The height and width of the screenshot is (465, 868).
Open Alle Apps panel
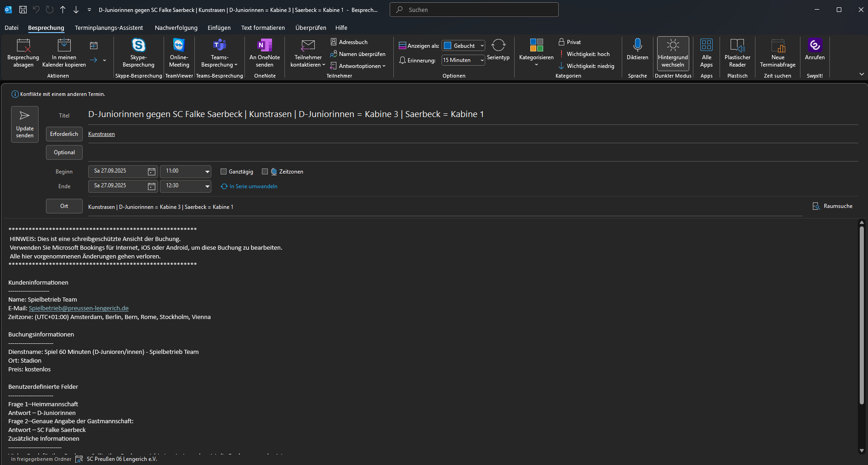pyautogui.click(x=706, y=45)
